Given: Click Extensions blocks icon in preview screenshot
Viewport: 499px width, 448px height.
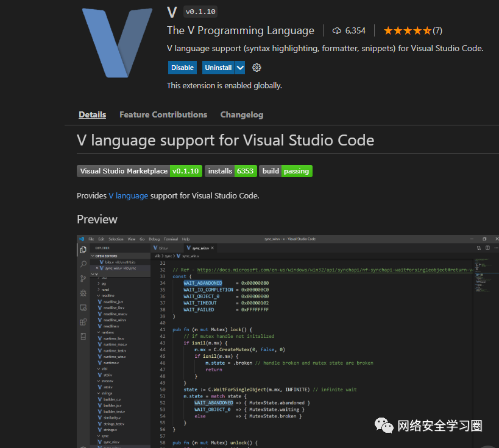Looking at the screenshot, I should (x=83, y=322).
